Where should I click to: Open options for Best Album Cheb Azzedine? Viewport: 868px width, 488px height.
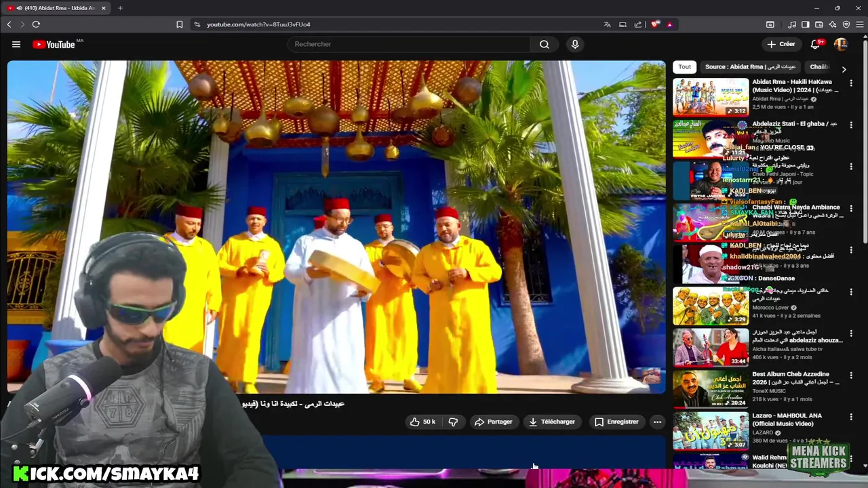point(851,375)
